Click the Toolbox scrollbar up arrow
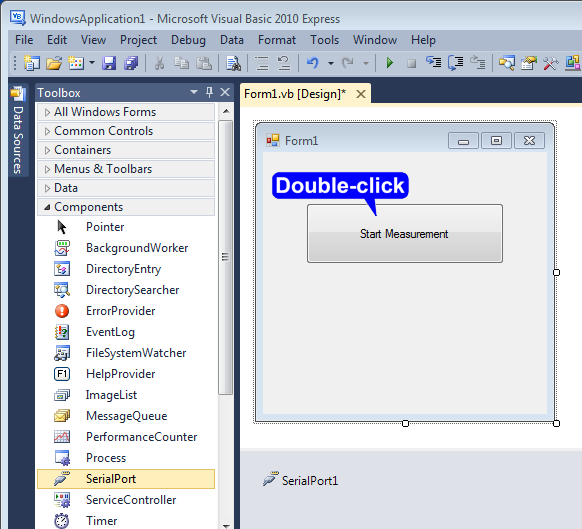The height and width of the screenshot is (529, 582). pyautogui.click(x=226, y=111)
